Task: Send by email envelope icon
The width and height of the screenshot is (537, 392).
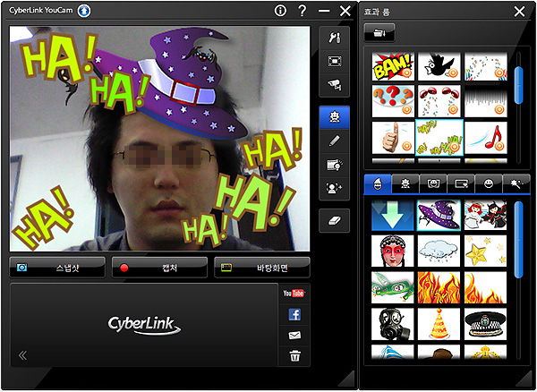Action: click(294, 335)
